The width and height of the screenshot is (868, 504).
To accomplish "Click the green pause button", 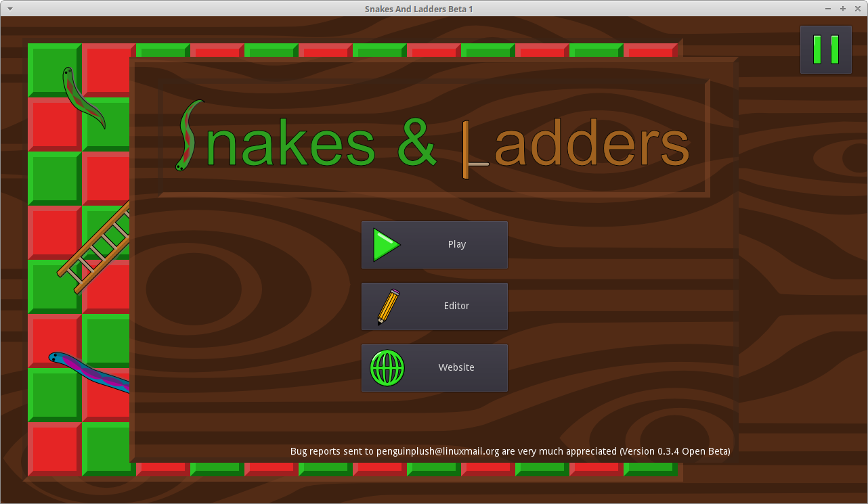I will [x=825, y=49].
